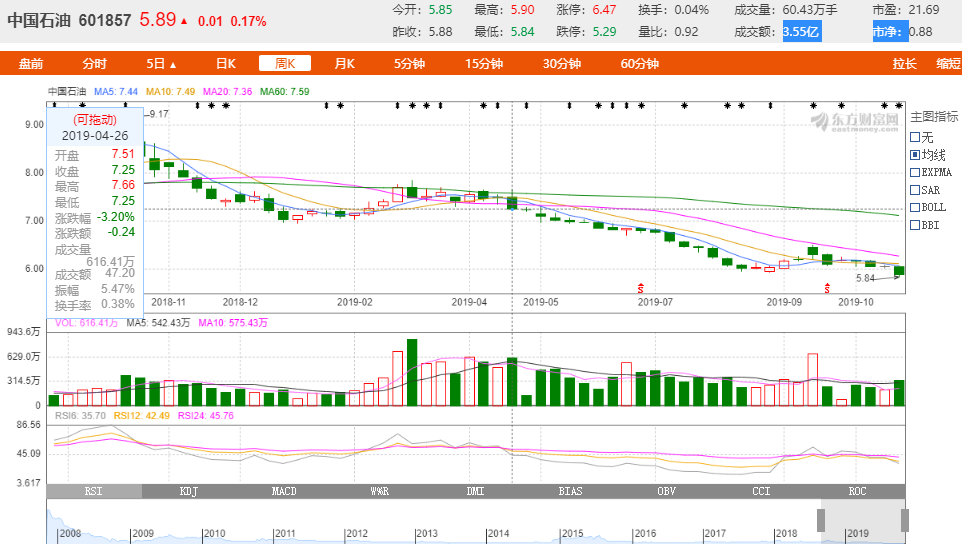Click the right handle of timeline range slider
This screenshot has height=546, width=962.
click(904, 520)
